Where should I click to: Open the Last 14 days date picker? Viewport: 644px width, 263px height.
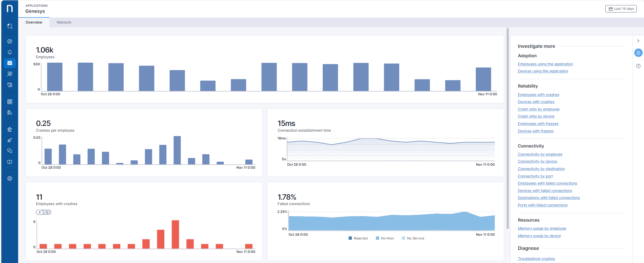point(621,9)
